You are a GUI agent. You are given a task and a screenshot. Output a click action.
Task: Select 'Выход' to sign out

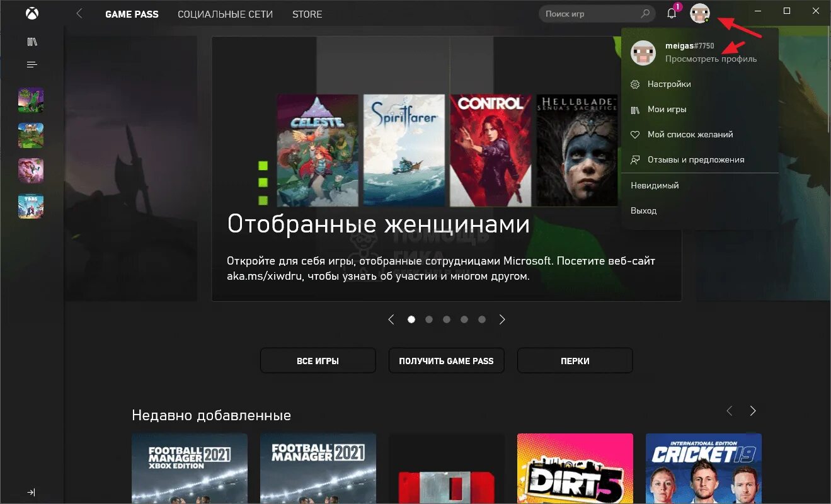click(x=700, y=210)
